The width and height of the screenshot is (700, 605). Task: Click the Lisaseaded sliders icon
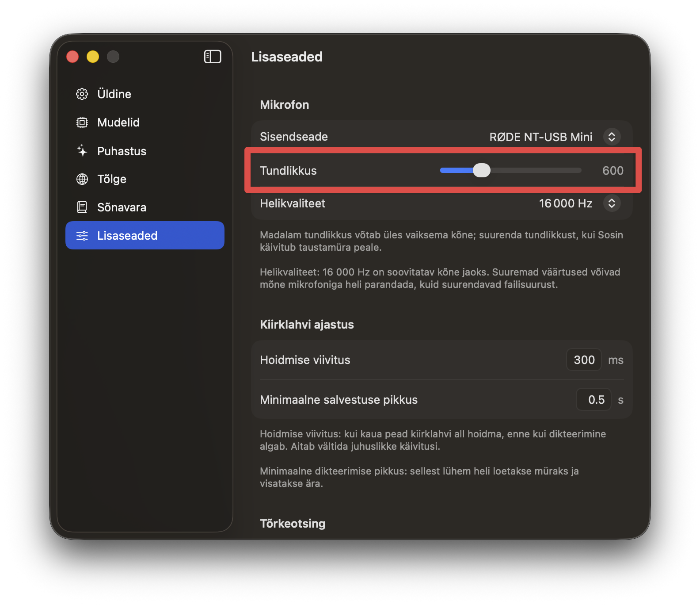(82, 236)
